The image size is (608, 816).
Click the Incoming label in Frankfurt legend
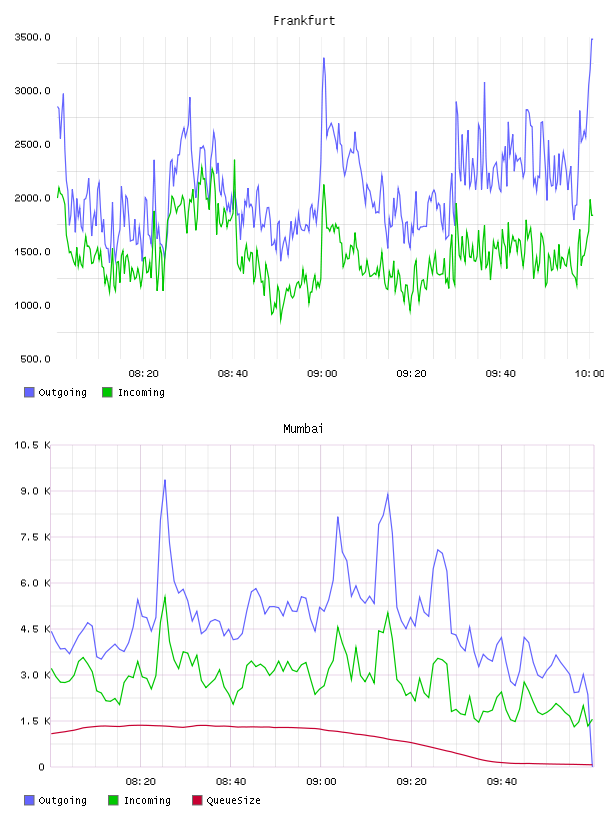tap(141, 392)
